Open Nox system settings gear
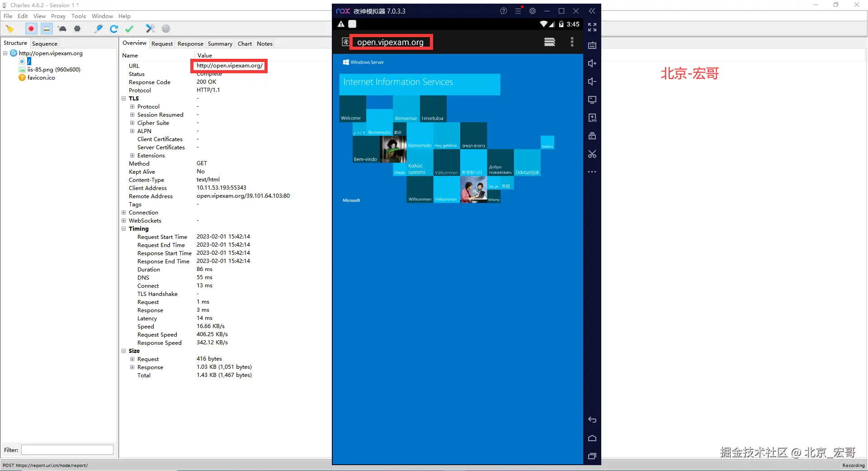Image resolution: width=868 pixels, height=471 pixels. 533,11
